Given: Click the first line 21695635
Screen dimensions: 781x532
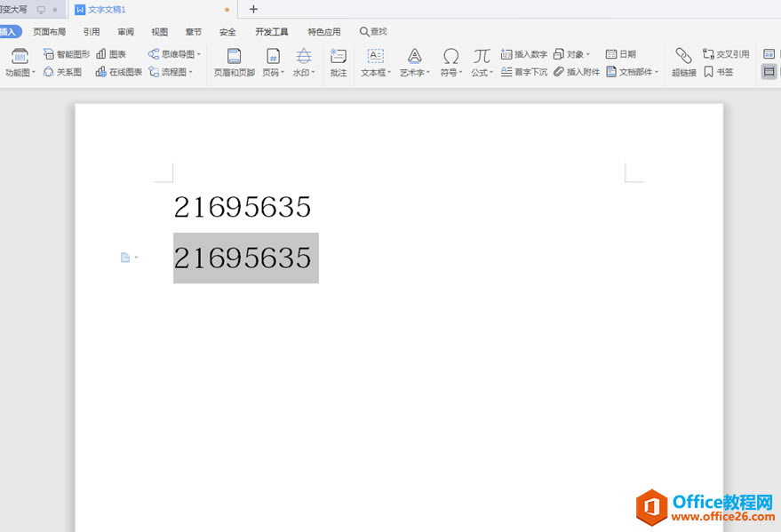Looking at the screenshot, I should pyautogui.click(x=243, y=207).
